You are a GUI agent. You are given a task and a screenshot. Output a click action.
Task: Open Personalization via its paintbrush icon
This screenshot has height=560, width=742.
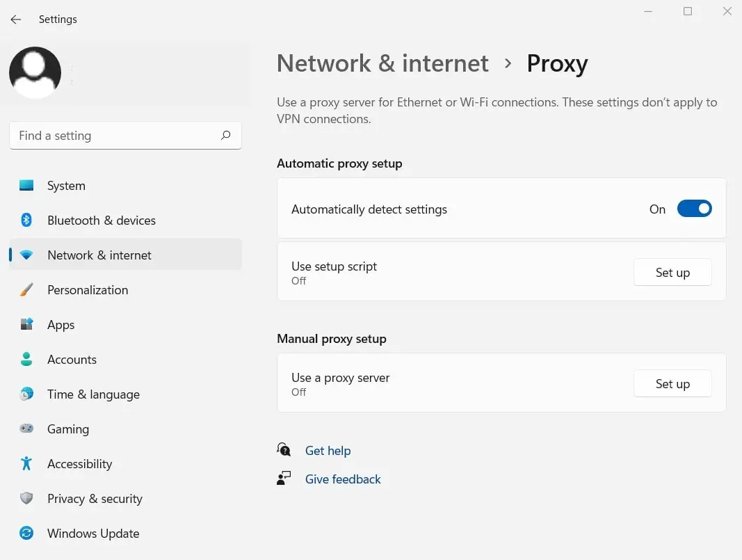pos(26,290)
